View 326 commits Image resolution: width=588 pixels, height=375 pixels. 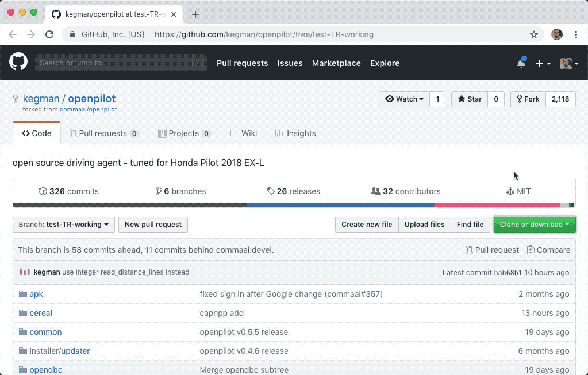pyautogui.click(x=68, y=191)
